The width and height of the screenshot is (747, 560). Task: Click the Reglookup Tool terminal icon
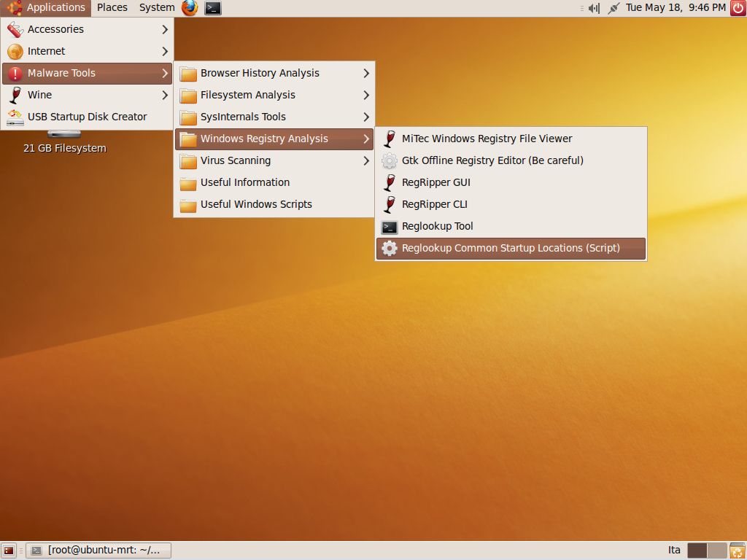pyautogui.click(x=390, y=227)
